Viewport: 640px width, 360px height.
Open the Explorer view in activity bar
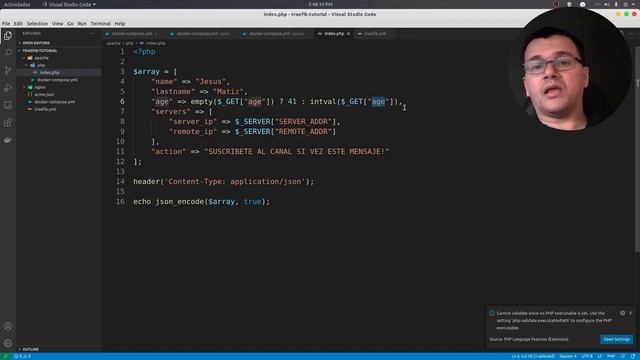click(8, 36)
